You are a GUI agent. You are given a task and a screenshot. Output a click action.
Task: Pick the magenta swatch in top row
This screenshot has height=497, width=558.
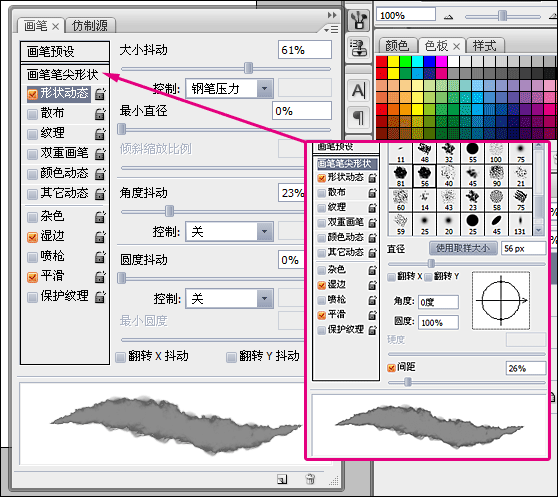(442, 62)
